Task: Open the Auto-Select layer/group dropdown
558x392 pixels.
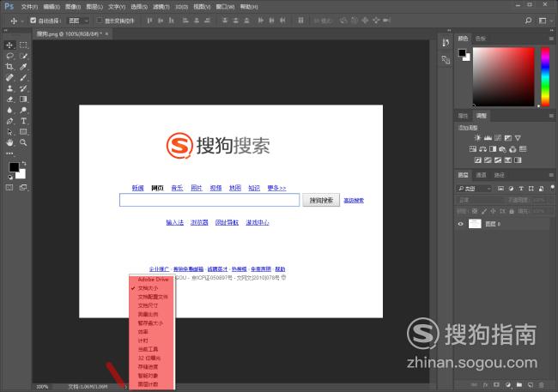Action: click(79, 21)
